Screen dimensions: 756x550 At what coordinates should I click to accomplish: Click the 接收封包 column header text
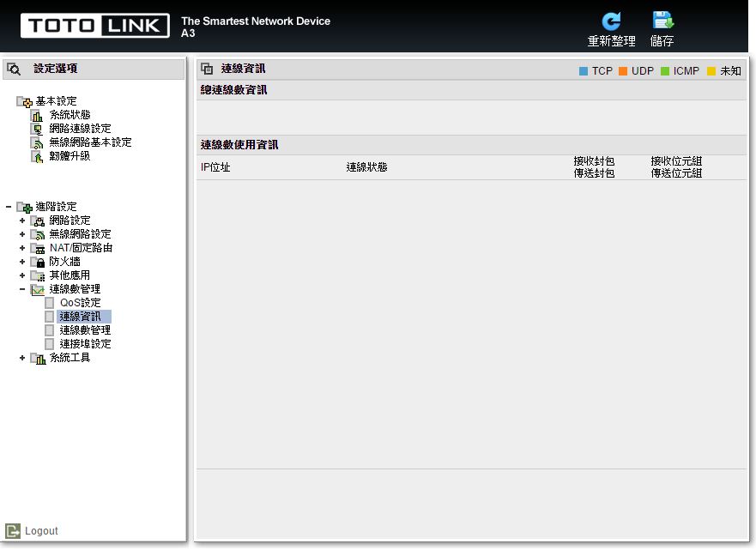[594, 161]
